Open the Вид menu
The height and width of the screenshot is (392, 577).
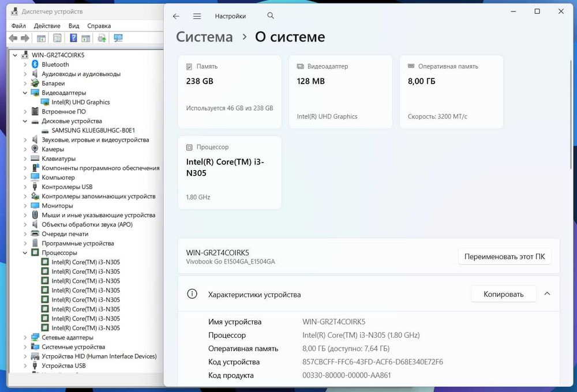pyautogui.click(x=74, y=26)
